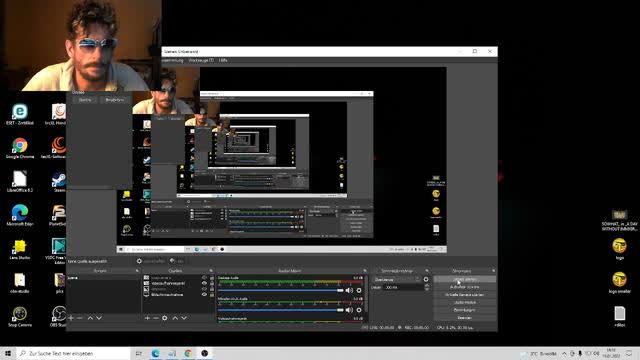Start the virtual camera in Steuerung
640x360 pixels.
[464, 295]
